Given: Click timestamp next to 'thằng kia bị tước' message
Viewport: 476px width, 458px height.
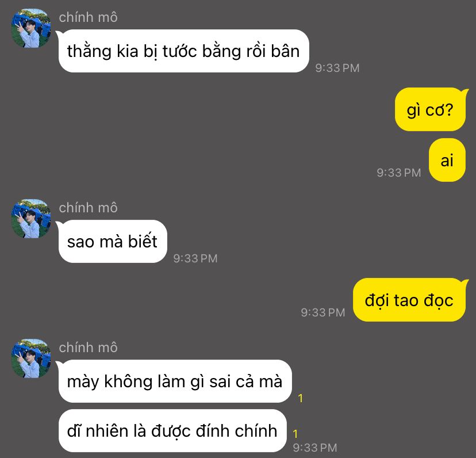Looking at the screenshot, I should point(337,68).
